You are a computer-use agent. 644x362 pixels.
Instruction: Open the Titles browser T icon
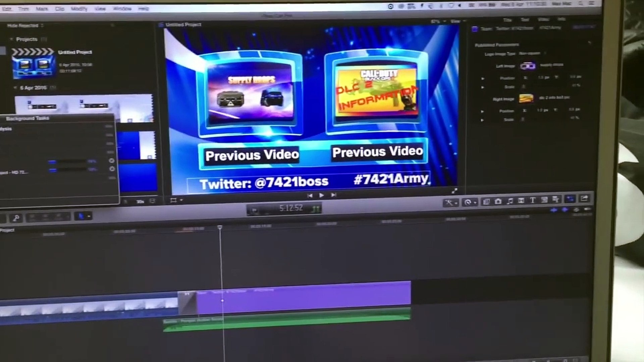533,200
